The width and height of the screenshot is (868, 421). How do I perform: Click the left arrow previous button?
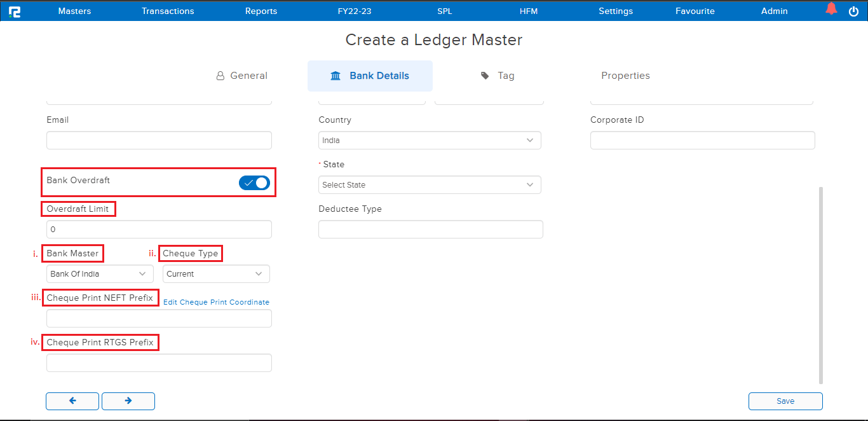click(x=72, y=401)
